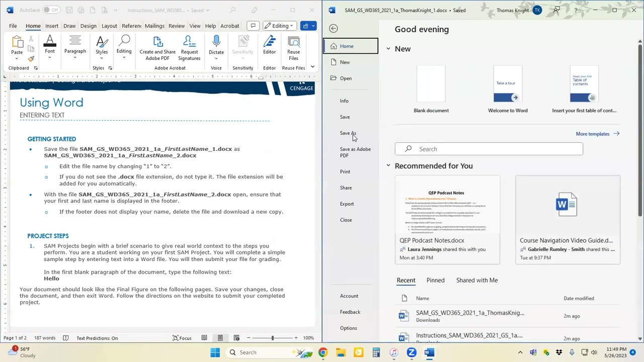This screenshot has width=644, height=362.
Task: Click the template Search field
Action: pos(489,149)
